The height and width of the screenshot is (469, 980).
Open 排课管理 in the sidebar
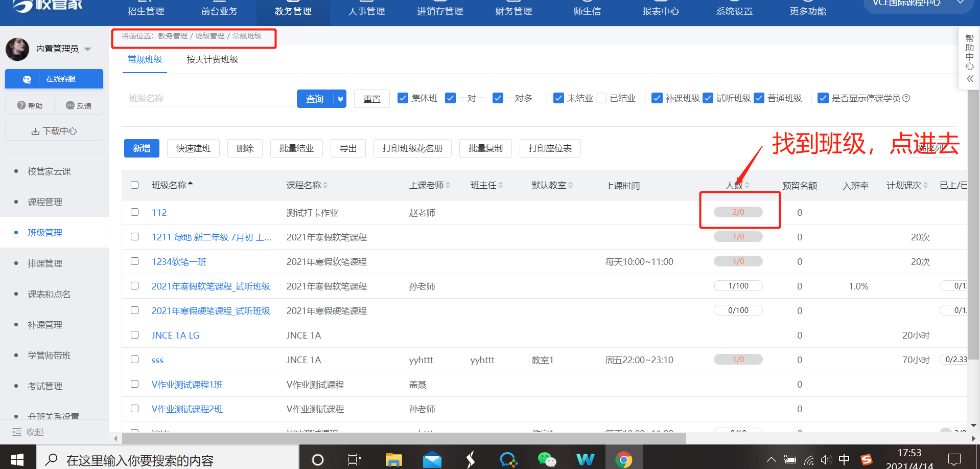point(45,263)
